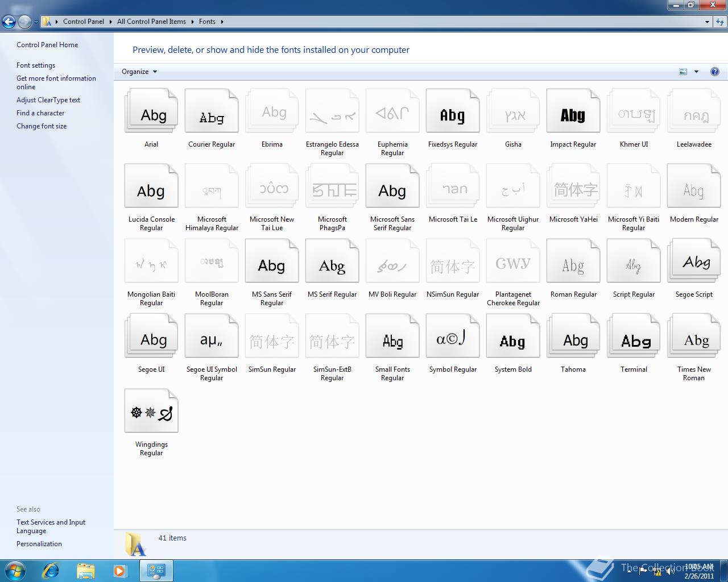Select the Euphemia Regular font icon
728x582 pixels.
tap(392, 111)
